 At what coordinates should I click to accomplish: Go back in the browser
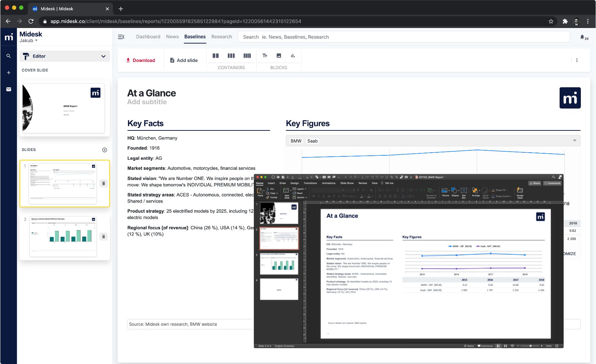[x=8, y=21]
